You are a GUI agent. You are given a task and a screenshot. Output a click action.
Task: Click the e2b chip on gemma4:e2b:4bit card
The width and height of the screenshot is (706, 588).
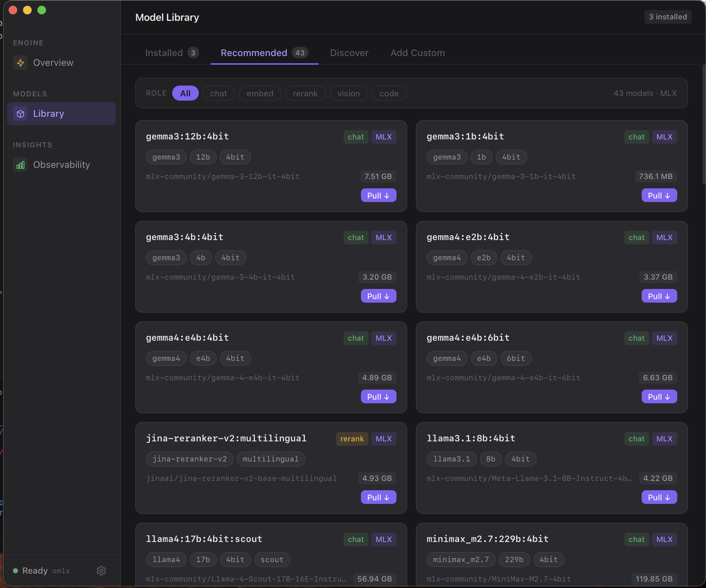click(484, 258)
